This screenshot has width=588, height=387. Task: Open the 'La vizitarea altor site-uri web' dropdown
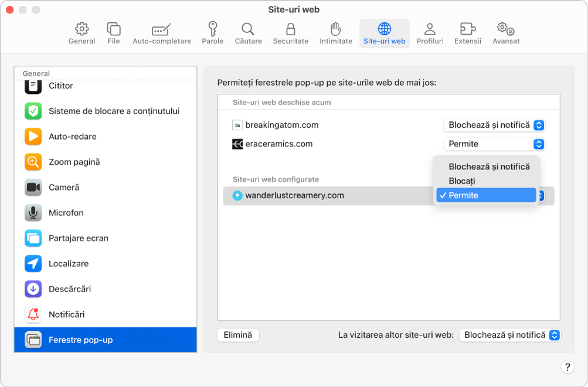pos(509,335)
